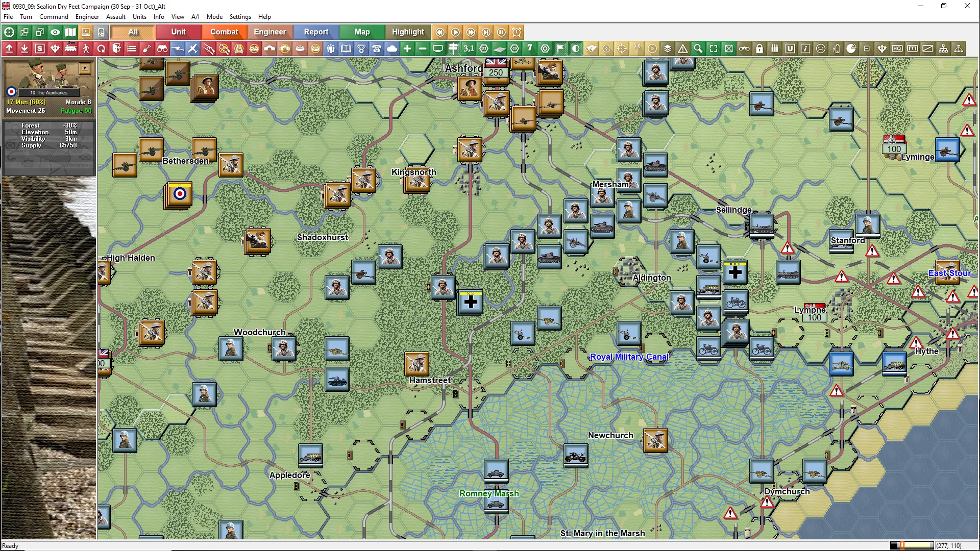Open the Units dropdown menu

click(x=139, y=17)
